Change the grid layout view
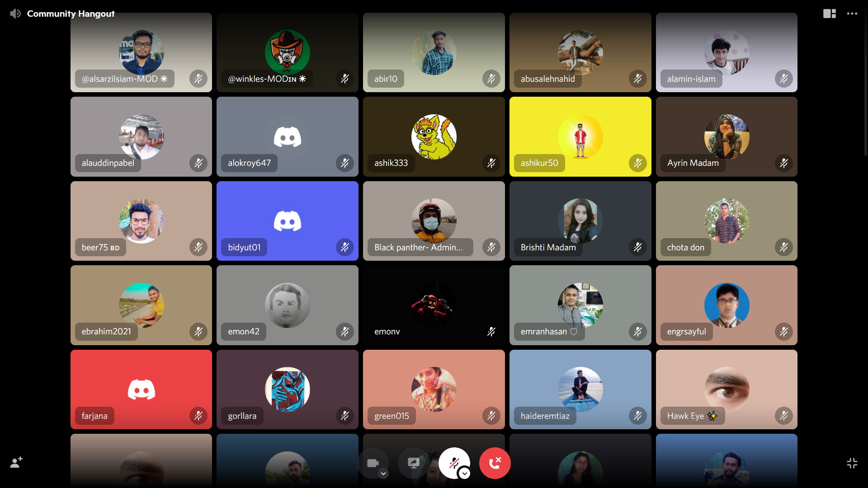 coord(829,14)
